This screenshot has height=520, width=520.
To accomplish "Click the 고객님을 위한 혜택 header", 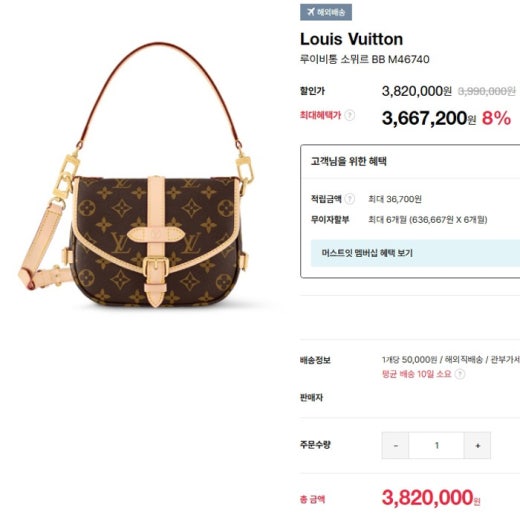I will pyautogui.click(x=348, y=161).
